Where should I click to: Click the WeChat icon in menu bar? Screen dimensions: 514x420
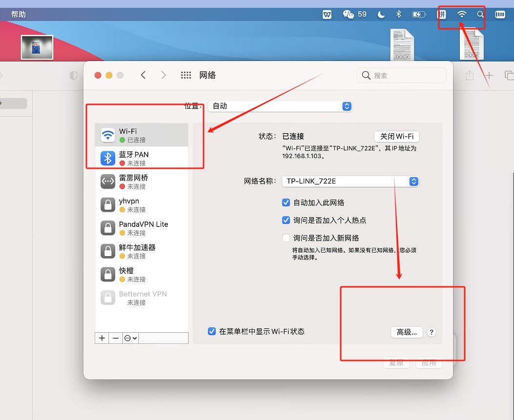pos(348,15)
